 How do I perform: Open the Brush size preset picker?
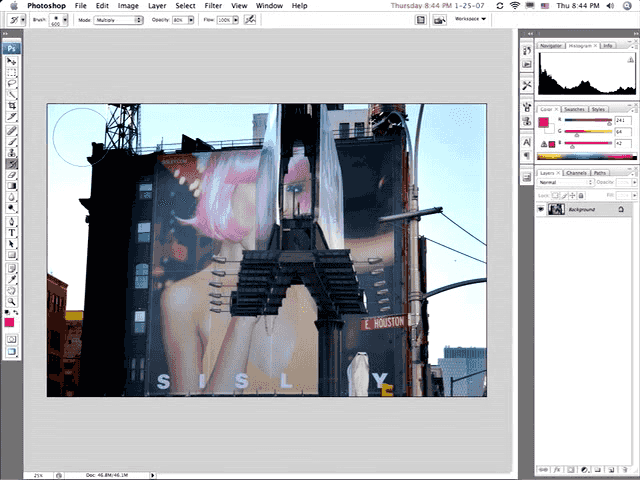click(54, 19)
